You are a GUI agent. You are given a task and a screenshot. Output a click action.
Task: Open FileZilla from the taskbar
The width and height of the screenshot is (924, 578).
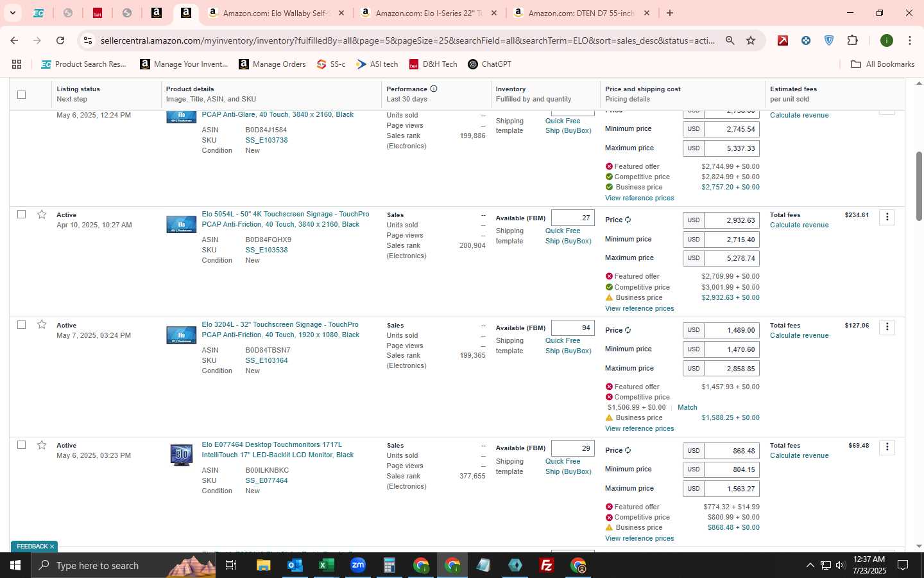pyautogui.click(x=547, y=565)
